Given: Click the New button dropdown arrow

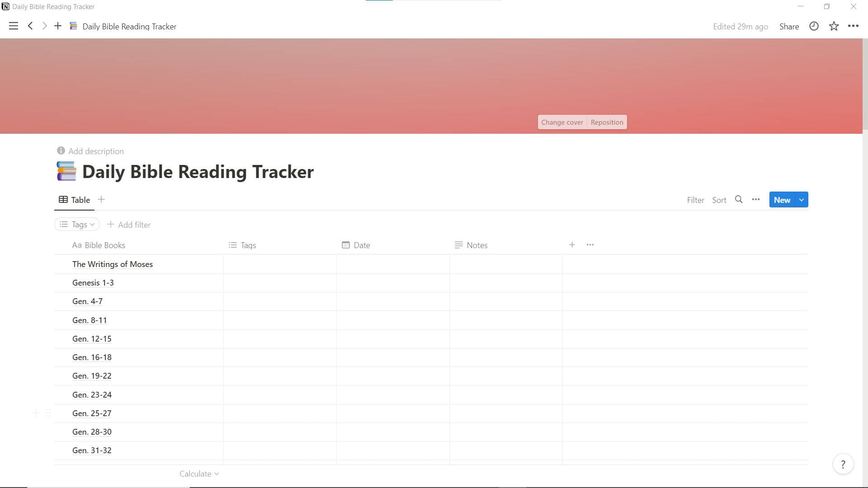Looking at the screenshot, I should [x=801, y=200].
